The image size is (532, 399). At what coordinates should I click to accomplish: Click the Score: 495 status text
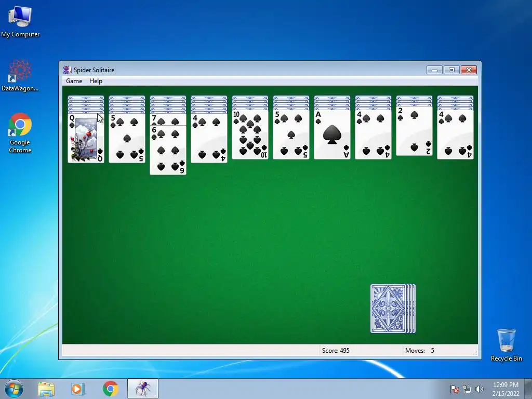[336, 351]
